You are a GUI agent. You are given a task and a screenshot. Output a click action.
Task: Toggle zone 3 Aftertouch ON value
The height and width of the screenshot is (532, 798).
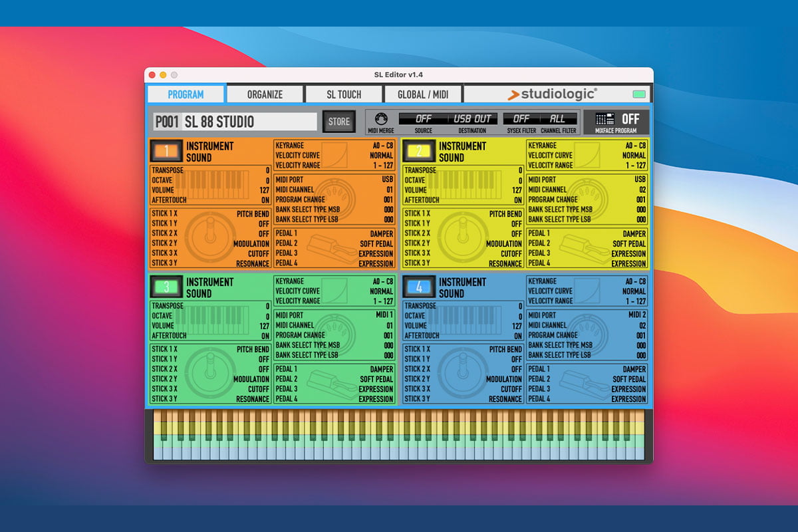tap(265, 336)
